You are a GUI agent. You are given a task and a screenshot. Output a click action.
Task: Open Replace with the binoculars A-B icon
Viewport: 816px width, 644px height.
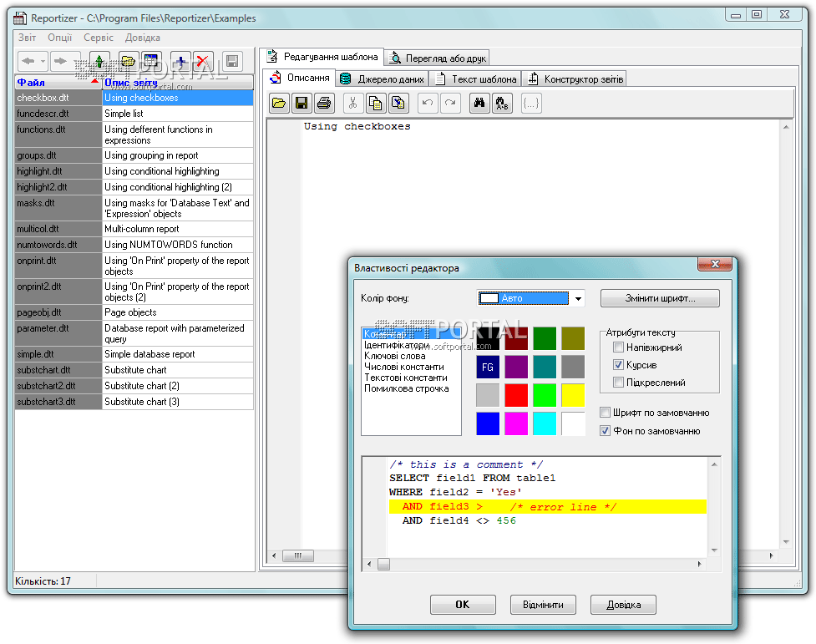point(502,103)
